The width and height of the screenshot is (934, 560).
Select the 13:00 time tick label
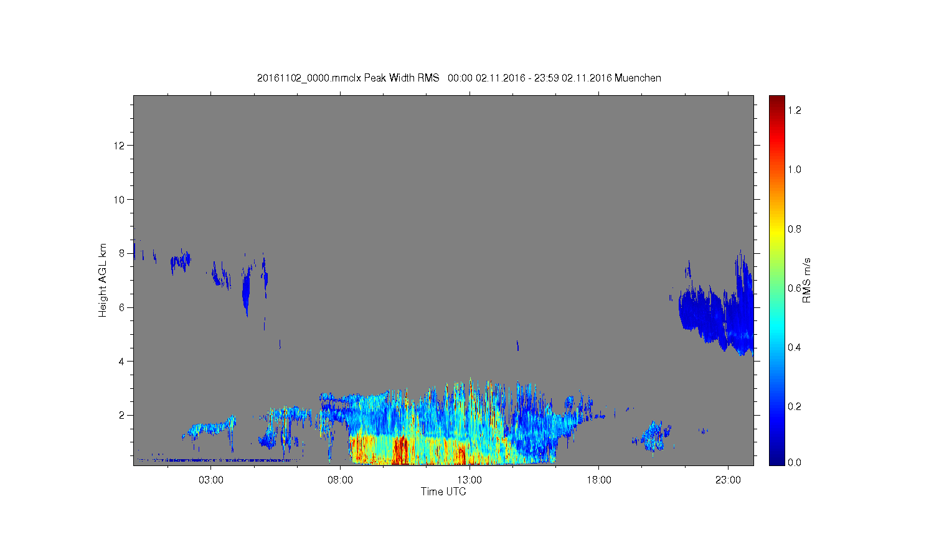[x=469, y=480]
